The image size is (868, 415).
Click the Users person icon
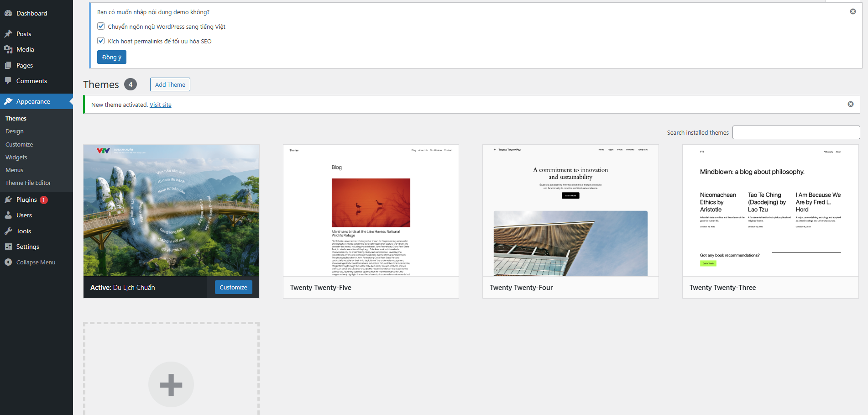(x=8, y=215)
